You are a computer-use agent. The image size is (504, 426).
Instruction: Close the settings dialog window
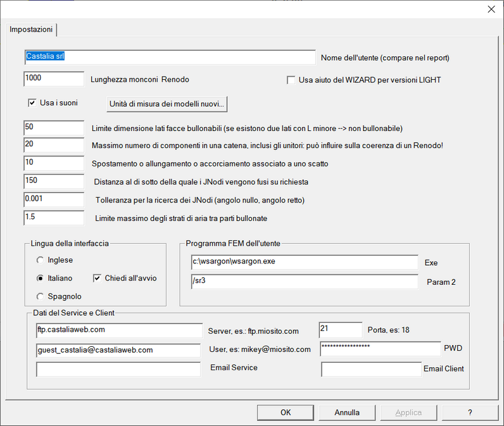coord(490,9)
